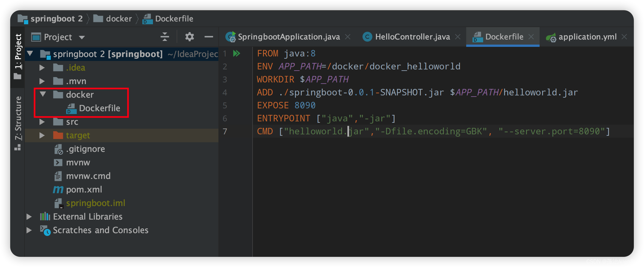This screenshot has width=644, height=267.
Task: Click the mvnw.cmd file icon
Action: point(58,176)
